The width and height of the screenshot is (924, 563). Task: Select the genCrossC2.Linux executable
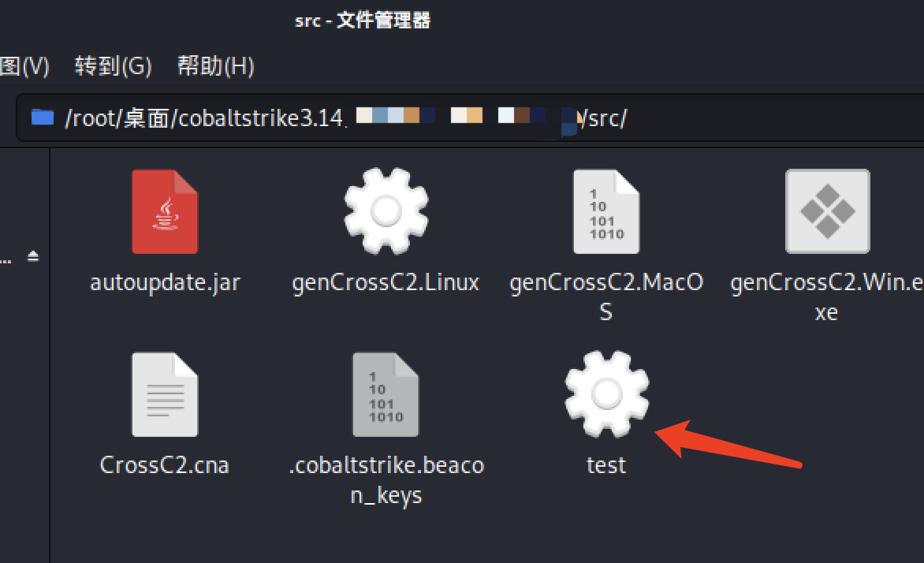click(386, 211)
